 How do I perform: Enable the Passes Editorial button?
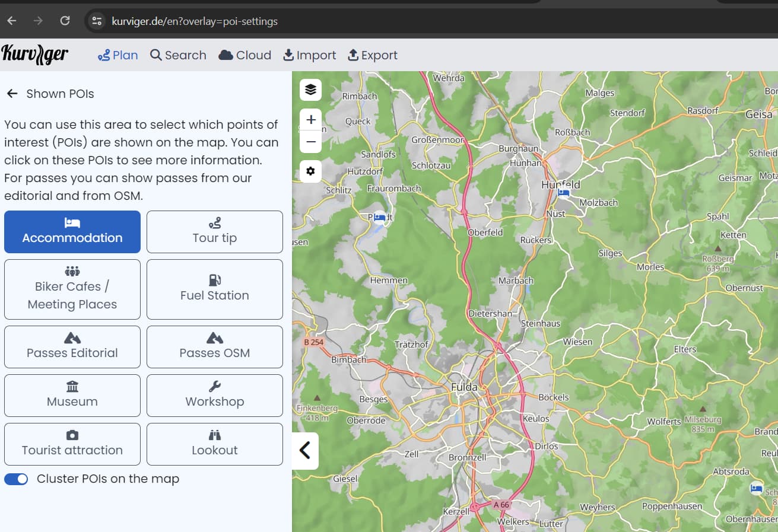(x=72, y=346)
